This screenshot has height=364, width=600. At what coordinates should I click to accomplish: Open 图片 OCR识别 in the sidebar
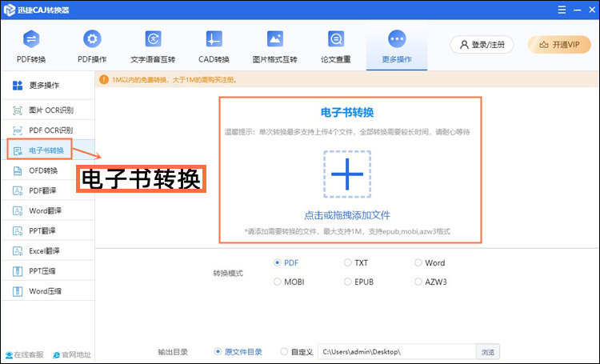pos(48,110)
